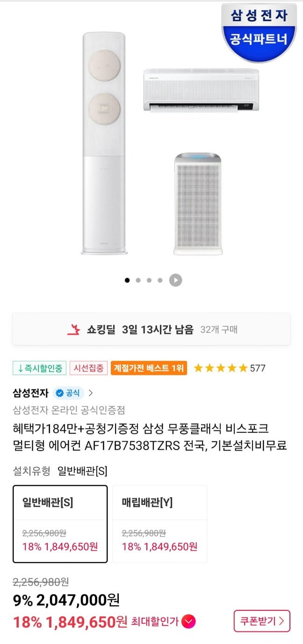The width and height of the screenshot is (303, 644).
Task: Play the product image slideshow
Action: [175, 280]
